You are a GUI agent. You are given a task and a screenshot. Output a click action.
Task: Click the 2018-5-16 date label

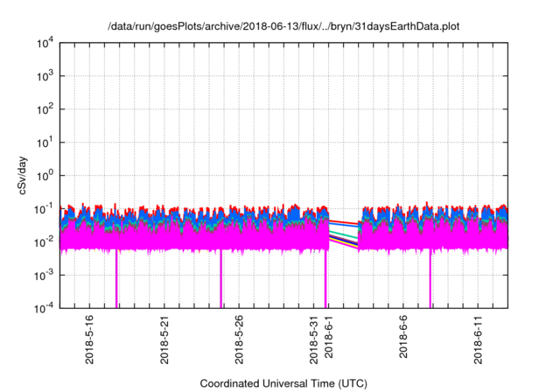pos(89,339)
